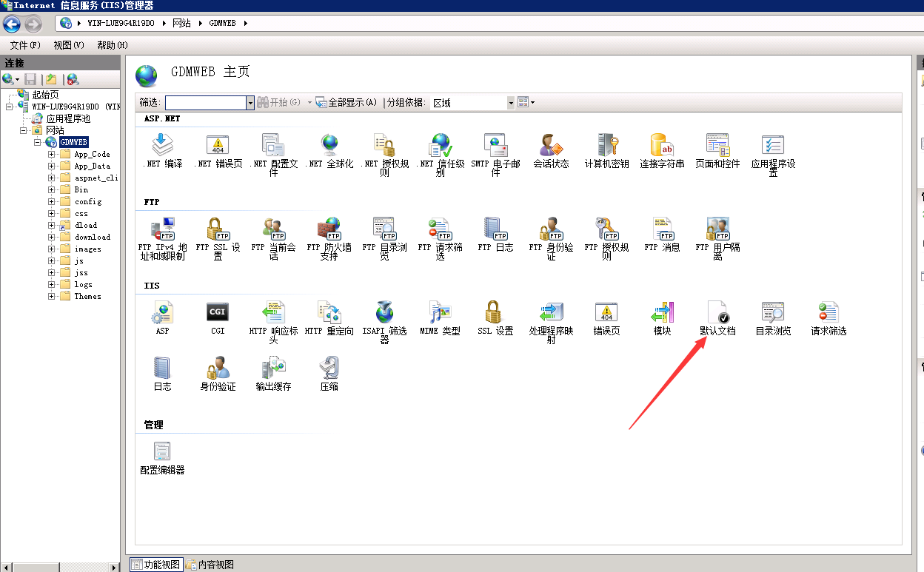Click the back navigation arrow button

(12, 24)
